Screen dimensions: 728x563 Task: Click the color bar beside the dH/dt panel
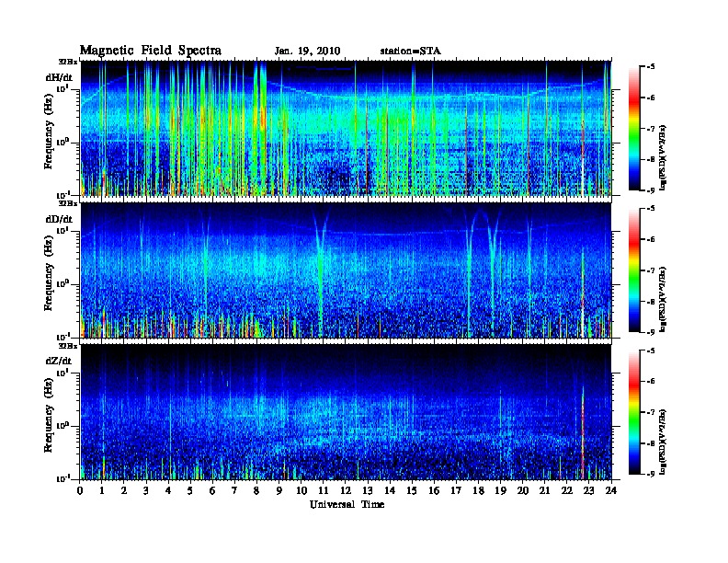tap(634, 128)
